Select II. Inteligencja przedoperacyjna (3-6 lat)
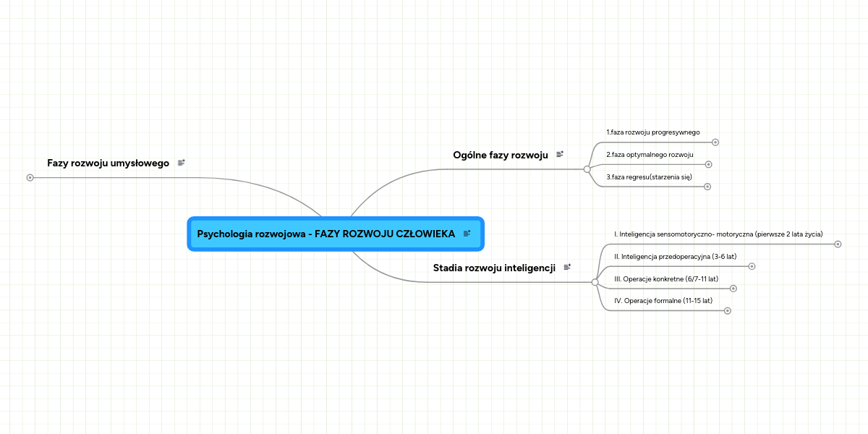Viewport: 868px width, 434px height. [675, 257]
